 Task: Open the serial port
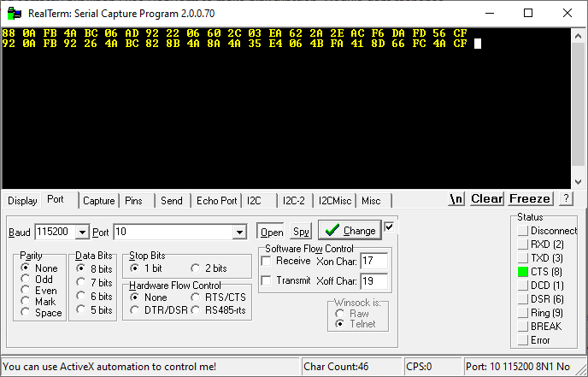(272, 232)
